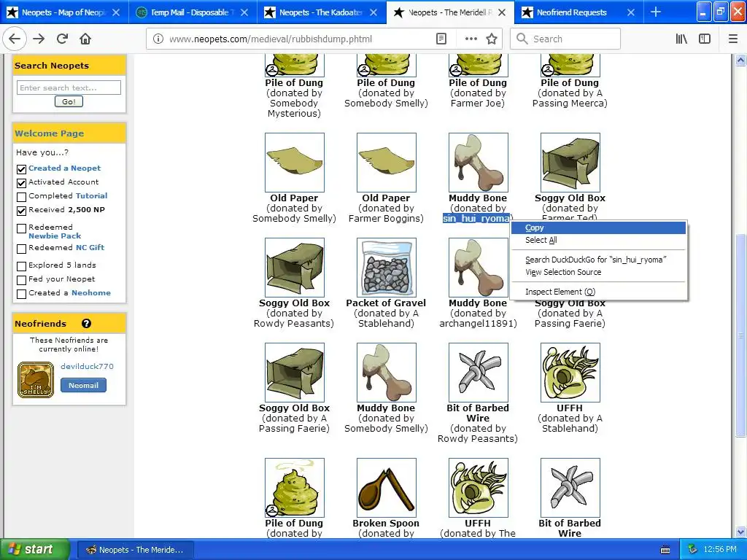Choose View Selection Source
Screen dimensions: 747x560
599,273
